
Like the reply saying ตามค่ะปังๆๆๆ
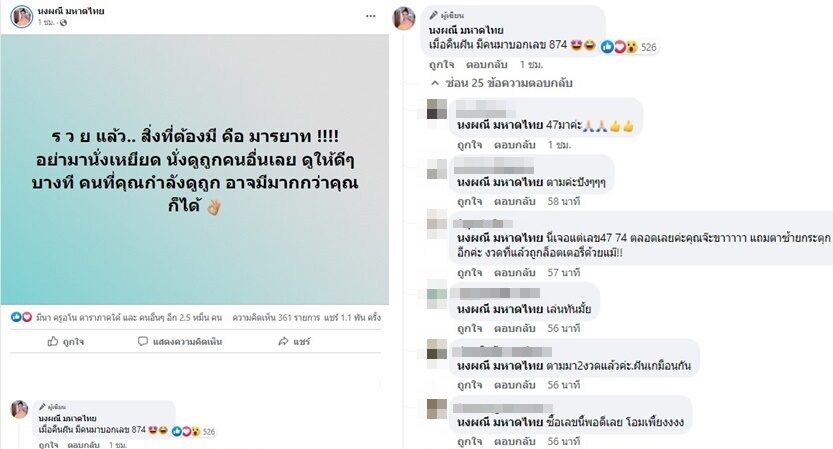point(470,201)
